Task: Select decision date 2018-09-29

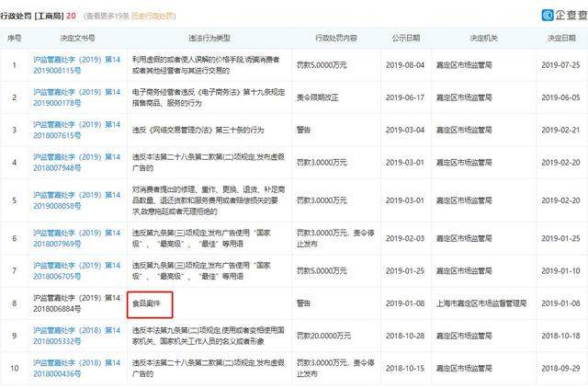Action: (560, 368)
